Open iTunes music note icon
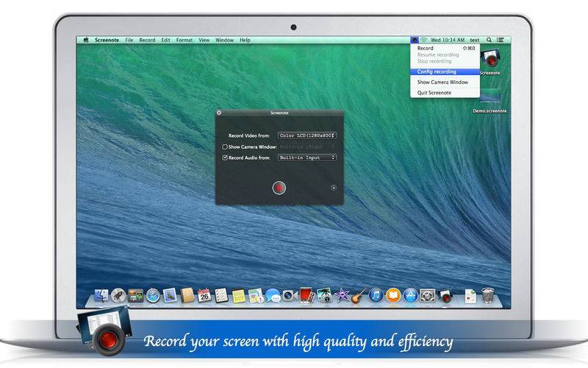Screen dimensions: 588x368 coord(376,296)
